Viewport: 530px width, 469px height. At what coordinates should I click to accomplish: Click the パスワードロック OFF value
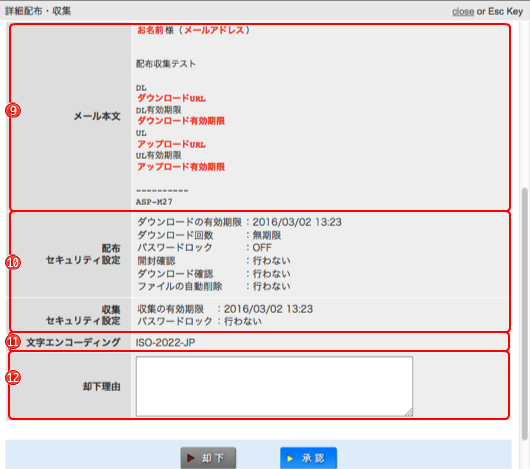(262, 248)
